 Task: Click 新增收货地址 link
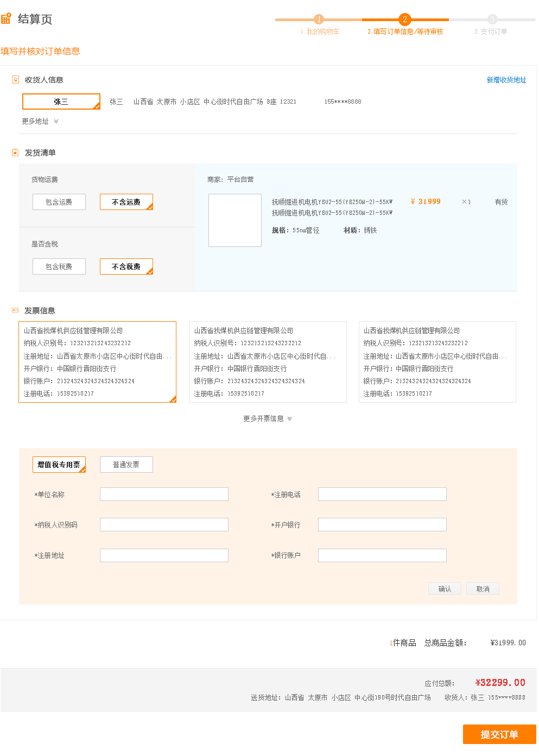pos(506,80)
